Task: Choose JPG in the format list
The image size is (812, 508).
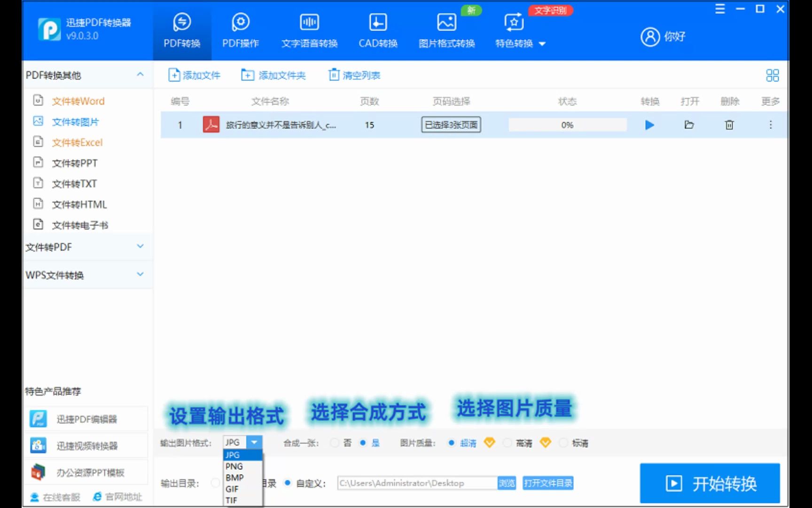Action: pyautogui.click(x=242, y=455)
